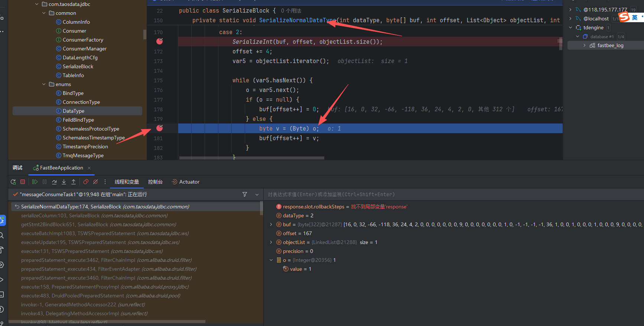644x326 pixels.
Task: Click the thread filter funnel icon
Action: [245, 194]
